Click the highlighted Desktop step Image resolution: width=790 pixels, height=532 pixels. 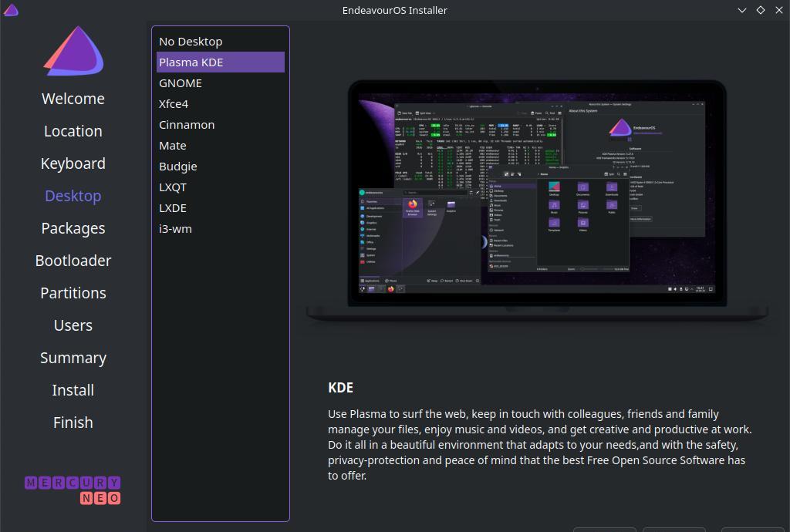point(73,196)
